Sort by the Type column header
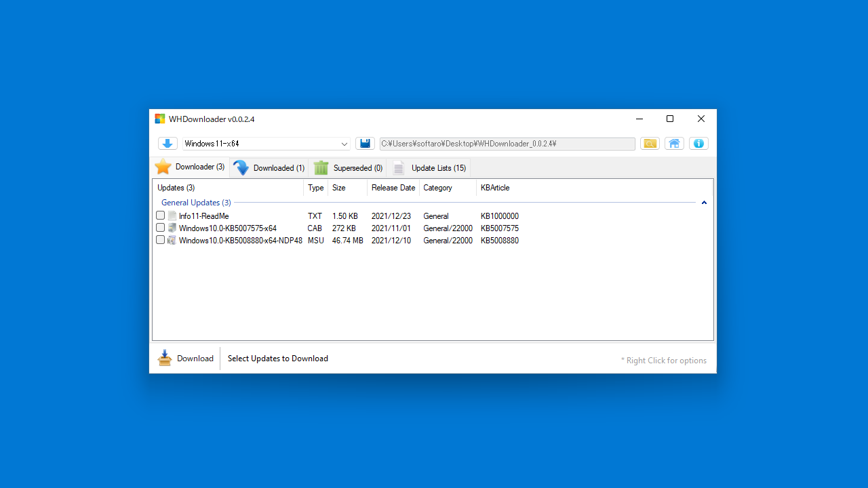868x488 pixels. [316, 188]
